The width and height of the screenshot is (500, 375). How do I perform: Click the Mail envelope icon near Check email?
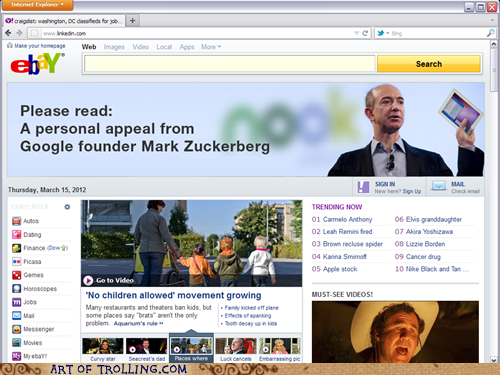pyautogui.click(x=439, y=186)
